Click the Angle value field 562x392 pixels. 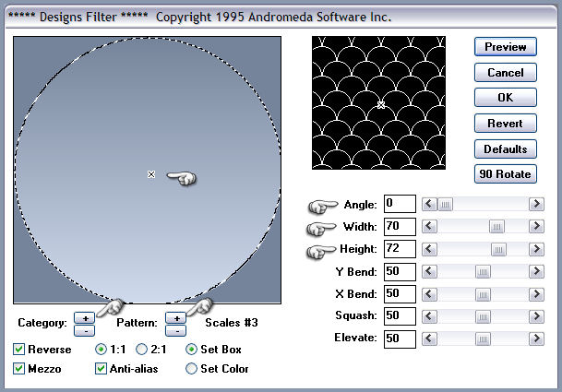click(x=400, y=204)
